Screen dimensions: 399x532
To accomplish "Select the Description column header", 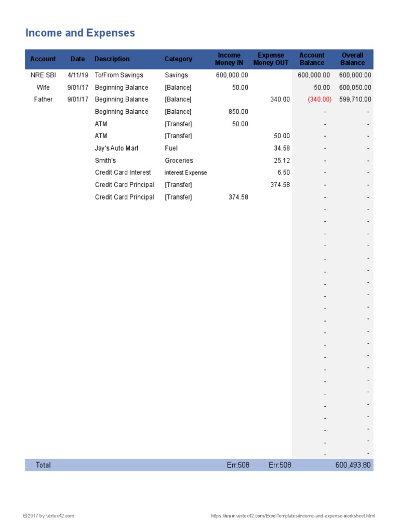I will pyautogui.click(x=112, y=59).
